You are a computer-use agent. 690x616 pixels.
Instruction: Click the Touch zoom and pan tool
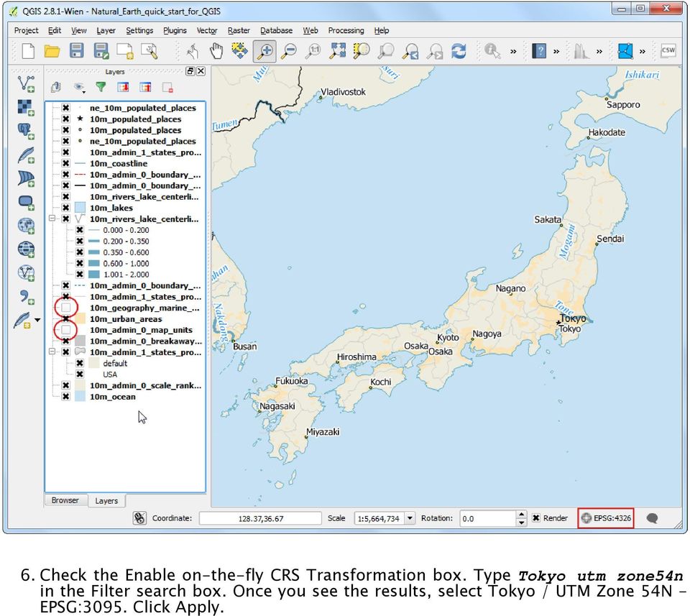[191, 51]
